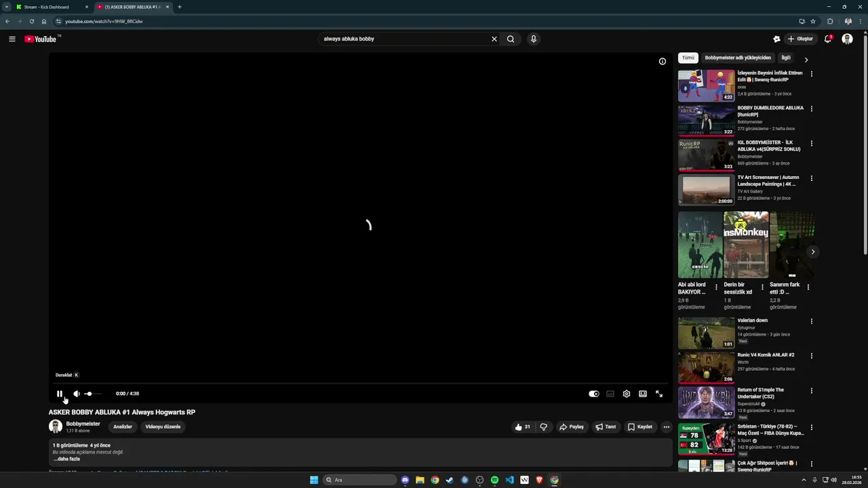Toggle the autoplay switch in player
This screenshot has height=488, width=868.
[x=594, y=394]
